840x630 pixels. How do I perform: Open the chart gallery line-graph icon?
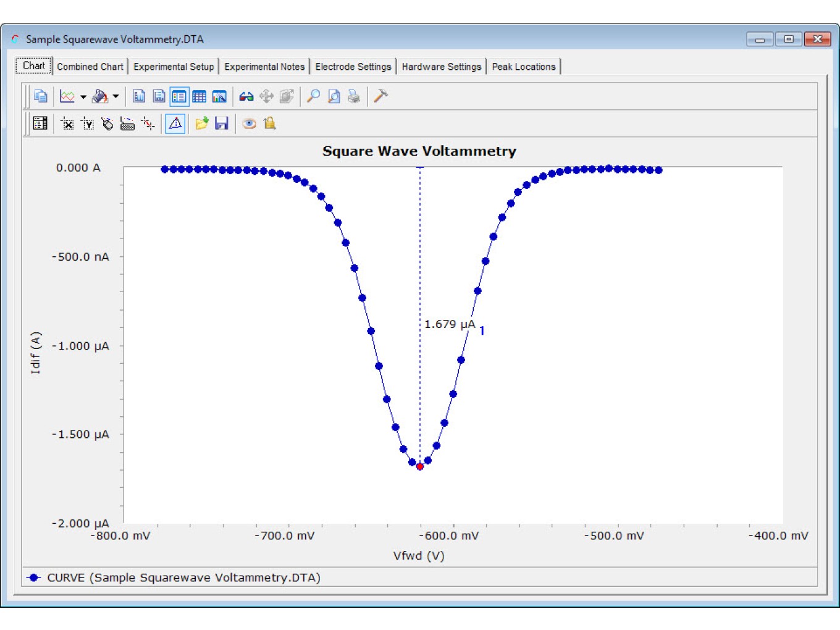67,96
